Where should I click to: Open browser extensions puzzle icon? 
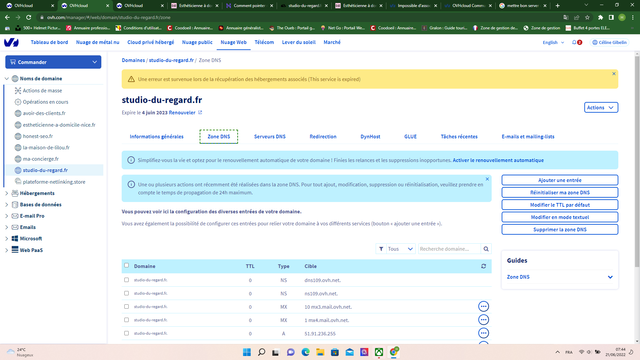tap(600, 18)
